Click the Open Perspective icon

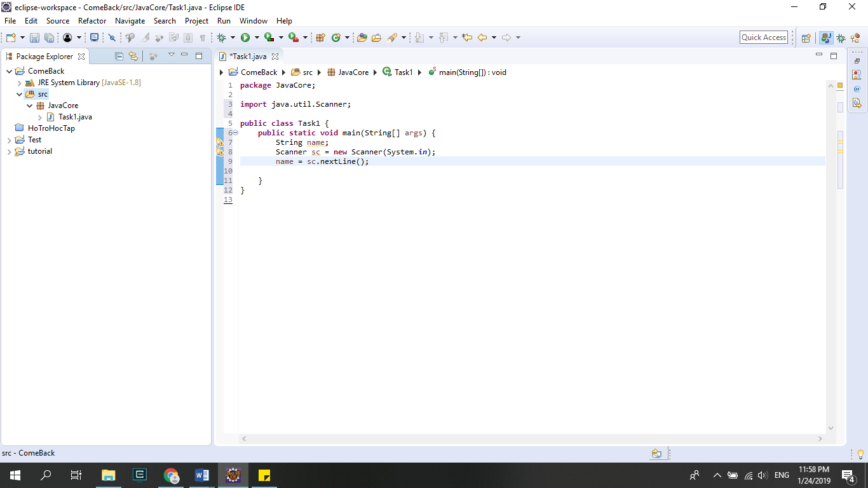[x=806, y=38]
